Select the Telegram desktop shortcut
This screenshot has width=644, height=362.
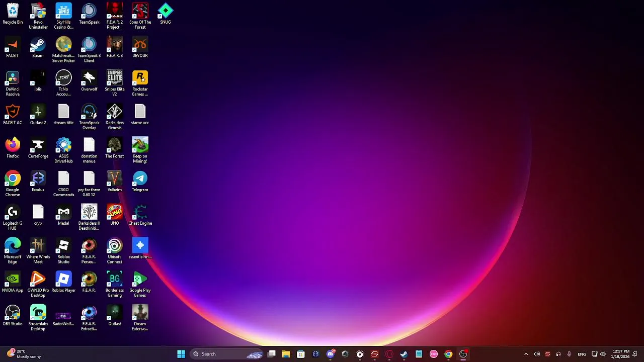coord(140,182)
